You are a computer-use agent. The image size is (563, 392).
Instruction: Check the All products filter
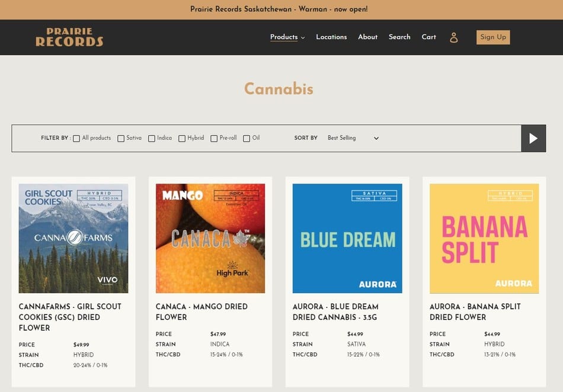(x=76, y=139)
